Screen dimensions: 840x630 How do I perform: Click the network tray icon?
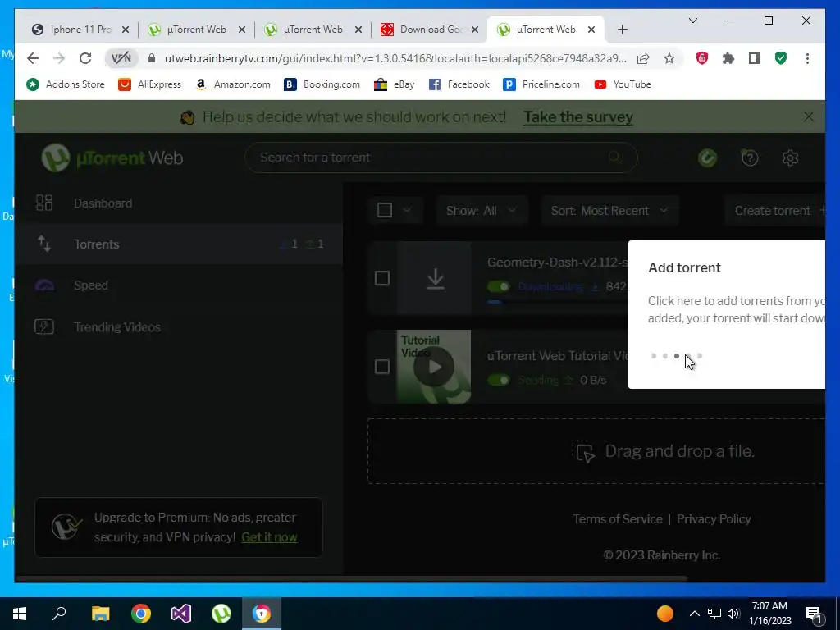714,614
